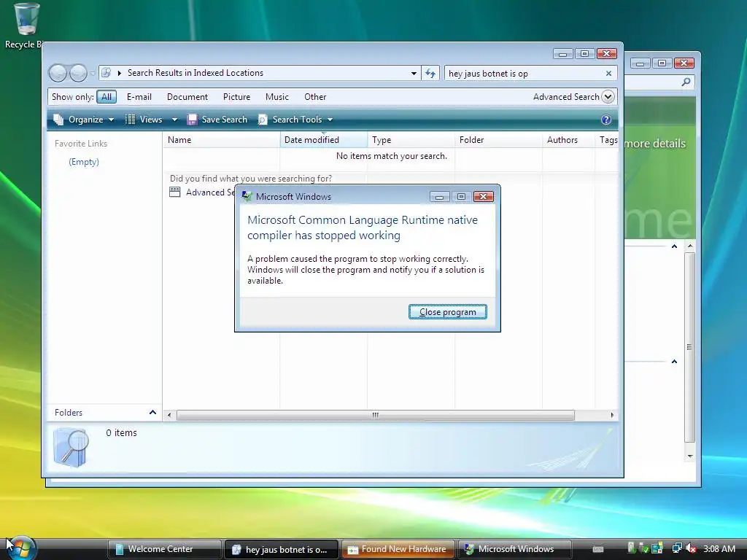Open recent pages dropdown beside navigation arrows
The height and width of the screenshot is (560, 747).
(93, 74)
